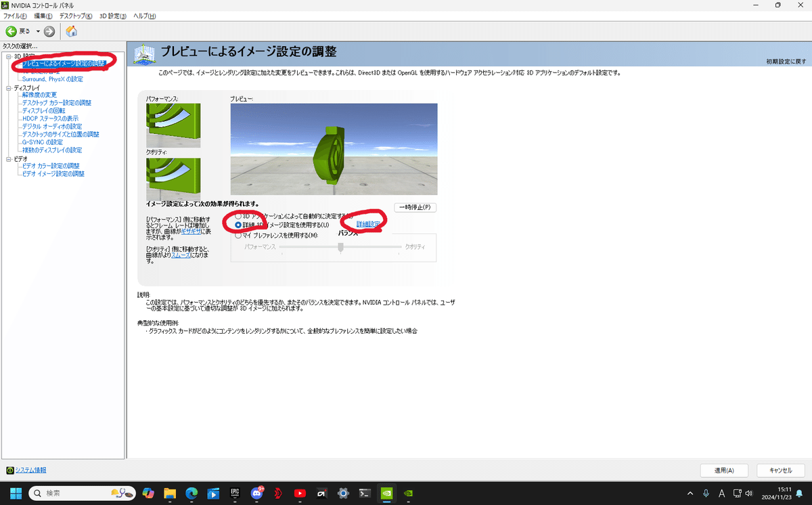Collapse the 3D 設定 tree node
Screen dimensions: 812x505
click(9, 56)
